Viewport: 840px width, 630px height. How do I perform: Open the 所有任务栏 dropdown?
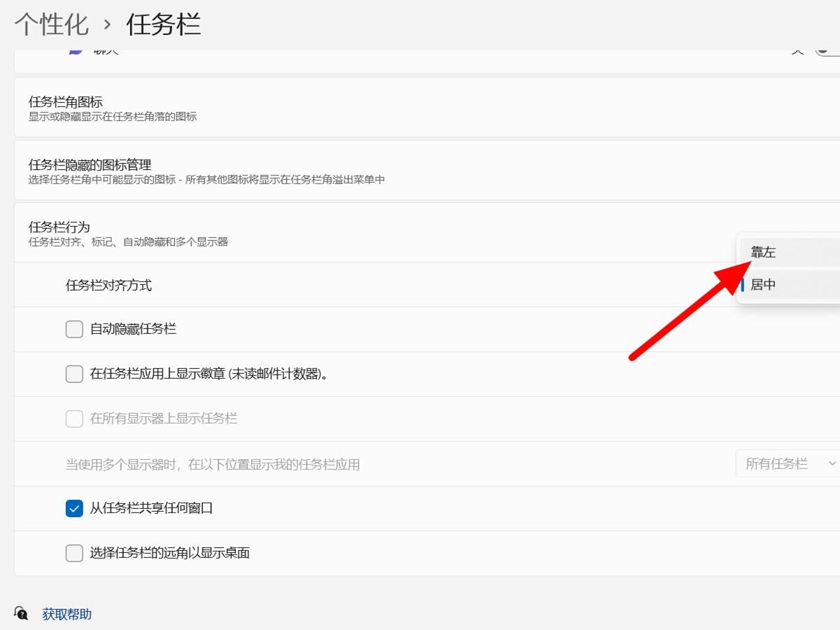[784, 463]
